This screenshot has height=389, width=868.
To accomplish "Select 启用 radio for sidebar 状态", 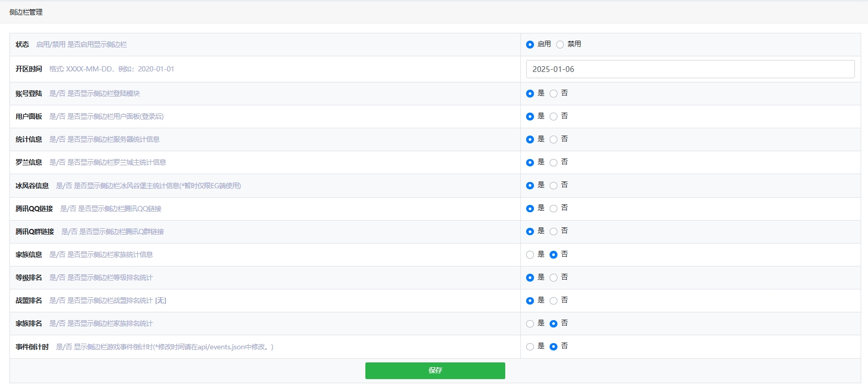I will pyautogui.click(x=530, y=45).
